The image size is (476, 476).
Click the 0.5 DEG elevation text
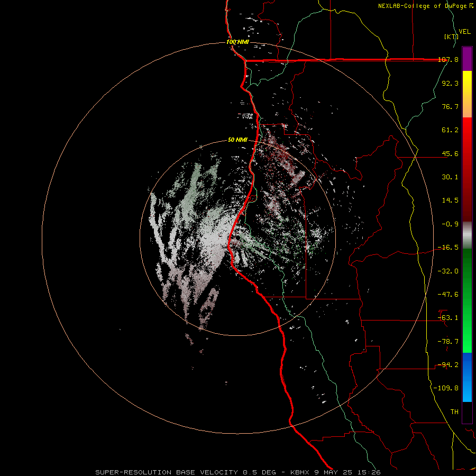(259, 472)
